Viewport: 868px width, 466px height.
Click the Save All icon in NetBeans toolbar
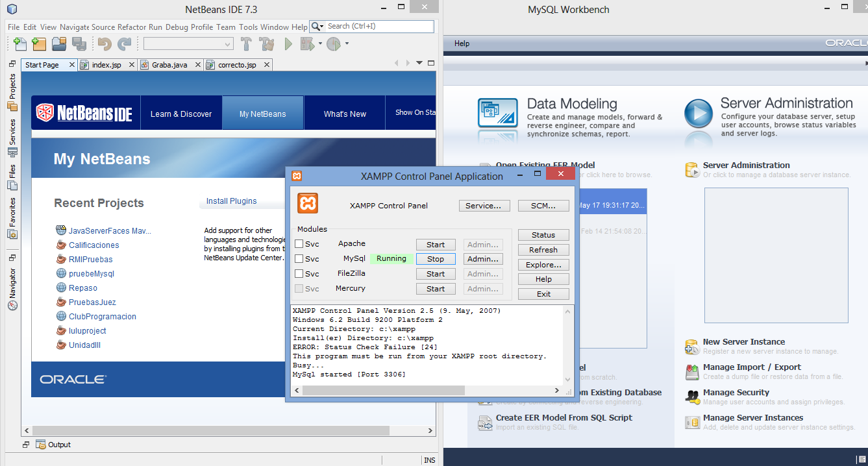(79, 44)
